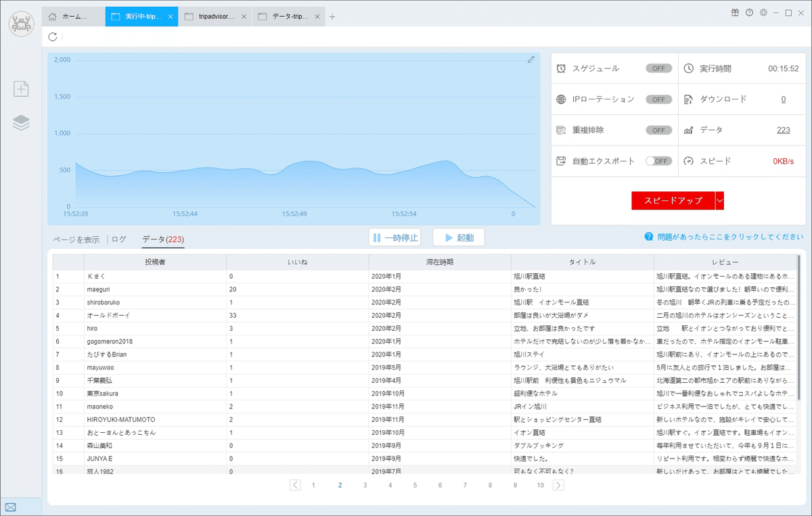Open settings gear in title bar

tap(763, 12)
